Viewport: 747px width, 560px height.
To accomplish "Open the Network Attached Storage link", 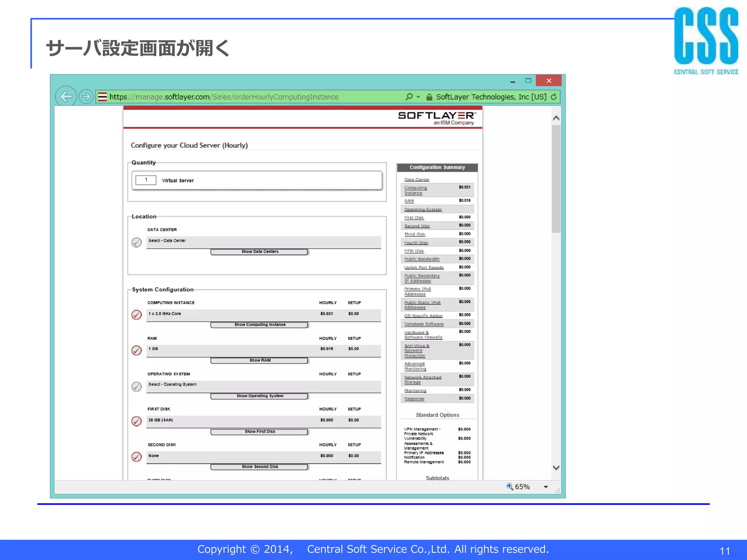I will click(423, 380).
